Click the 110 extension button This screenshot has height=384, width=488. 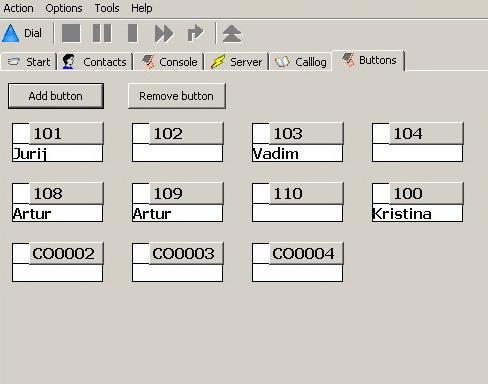[306, 193]
